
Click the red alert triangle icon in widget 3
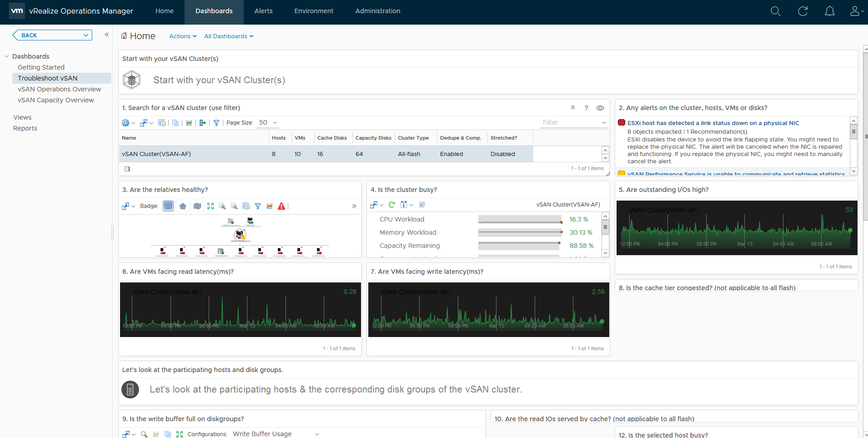(281, 206)
